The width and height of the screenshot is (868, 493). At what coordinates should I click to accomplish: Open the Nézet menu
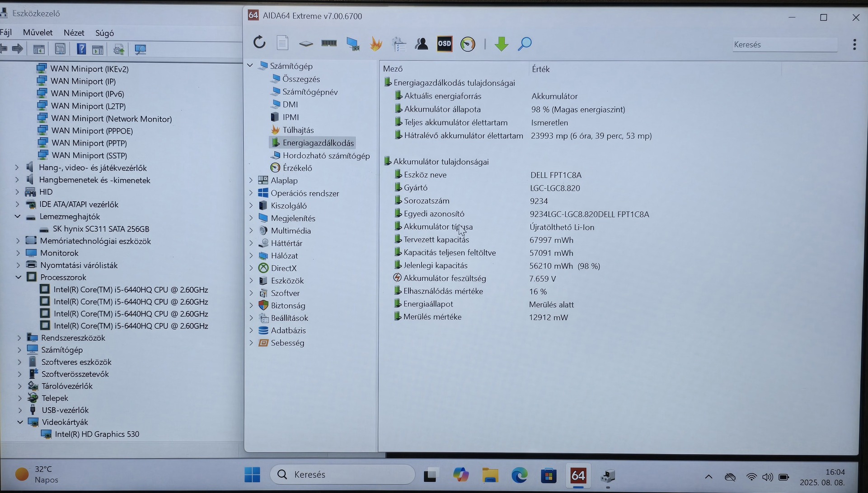point(74,33)
